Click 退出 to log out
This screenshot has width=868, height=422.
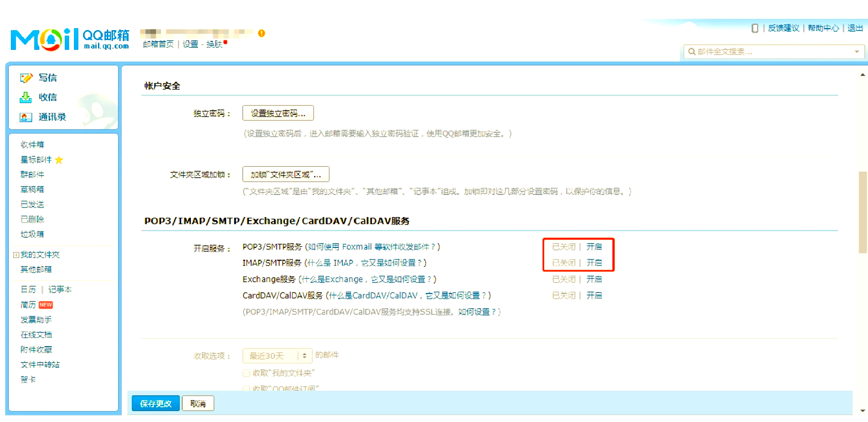(855, 28)
